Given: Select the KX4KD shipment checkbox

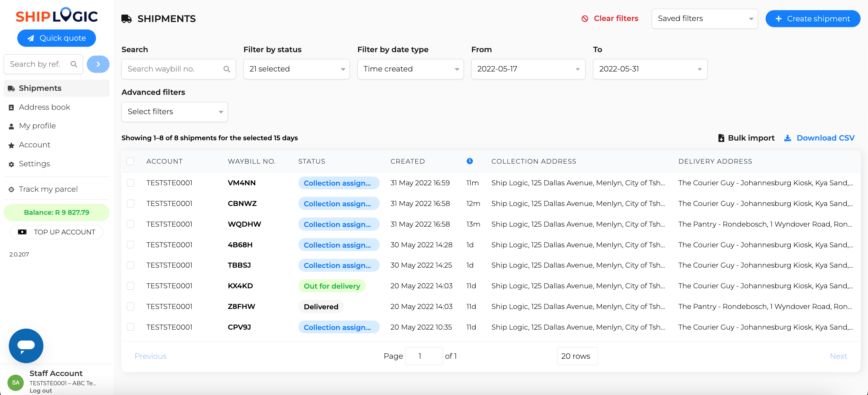Looking at the screenshot, I should tap(130, 286).
